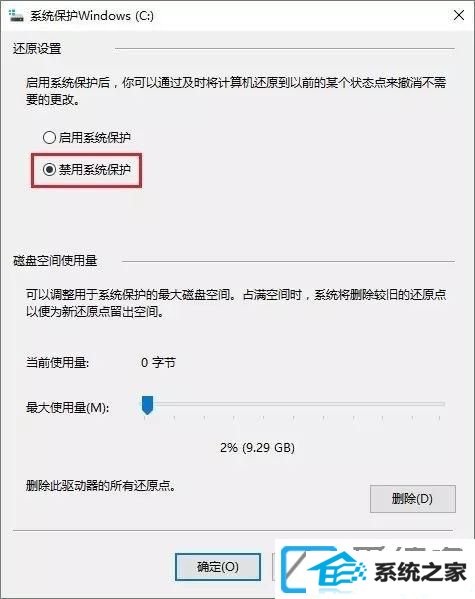The width and height of the screenshot is (475, 599).
Task: Click the 删除此驱动器的所有还原点 description text
Action: (x=101, y=486)
